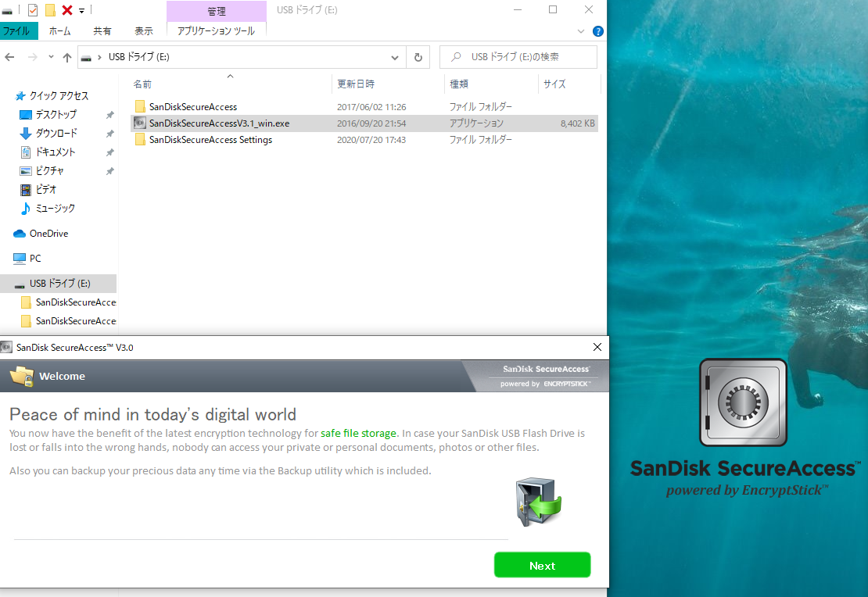
Task: Open ダウンロード in navigation pane
Action: (x=56, y=134)
